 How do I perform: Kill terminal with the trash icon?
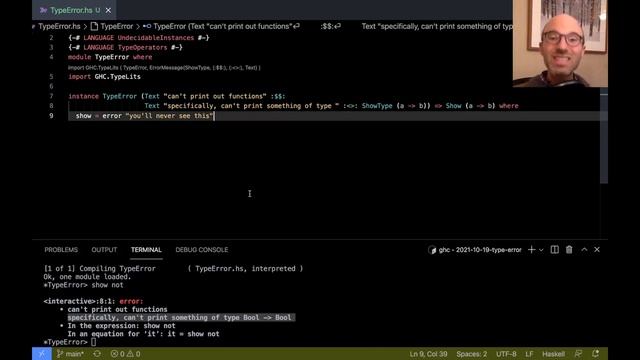[569, 249]
